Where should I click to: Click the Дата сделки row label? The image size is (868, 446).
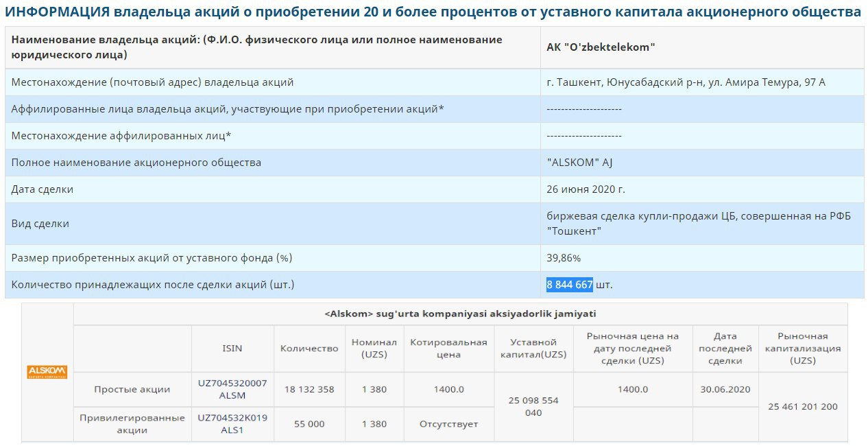point(42,189)
